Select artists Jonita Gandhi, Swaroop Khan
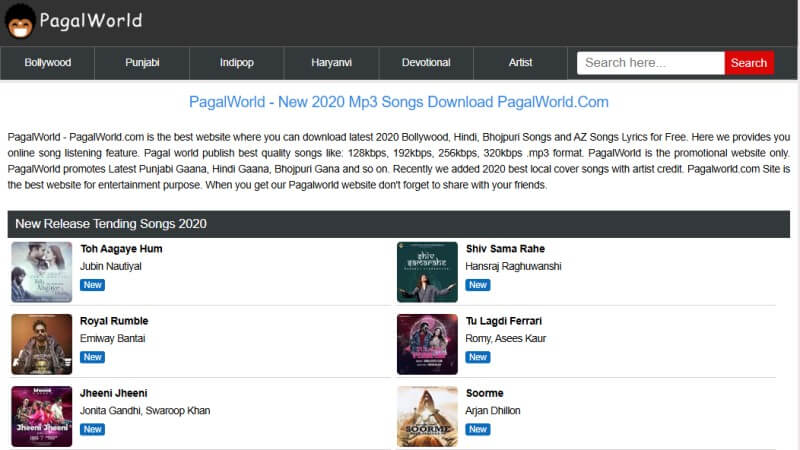 145,411
